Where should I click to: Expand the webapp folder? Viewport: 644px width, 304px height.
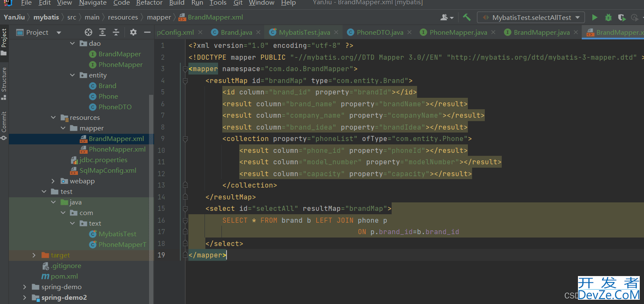click(53, 181)
